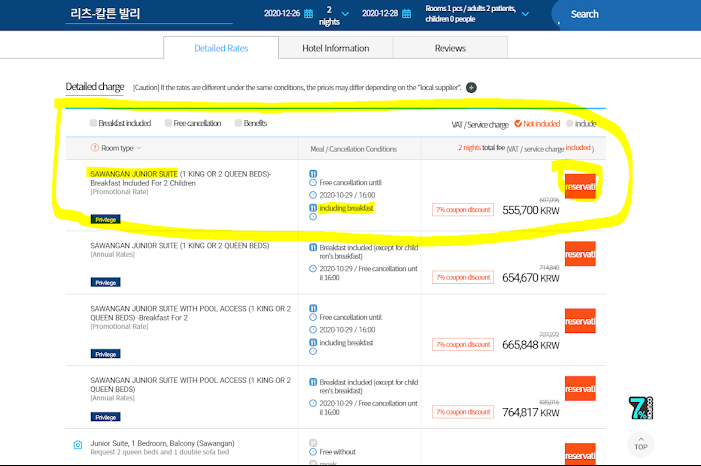The width and height of the screenshot is (701, 466).
Task: Click meal icon in 764,817 KRW row
Action: pyautogui.click(x=313, y=382)
